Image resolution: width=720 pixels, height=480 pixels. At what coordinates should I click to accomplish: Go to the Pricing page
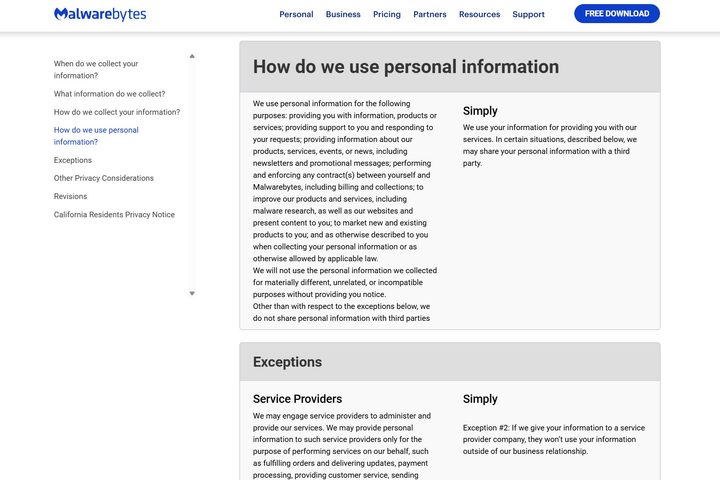pos(387,14)
